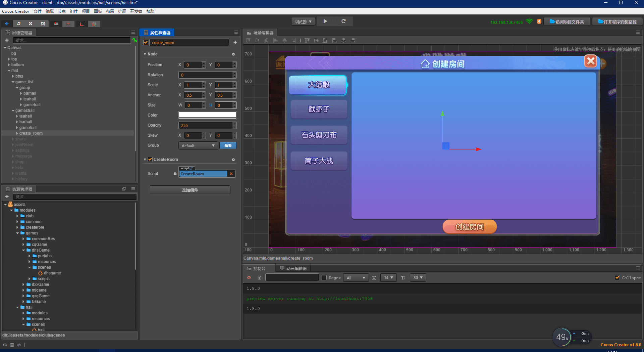644x352 pixels.
Task: Click the align top icon in scene toolbar
Action: [248, 40]
